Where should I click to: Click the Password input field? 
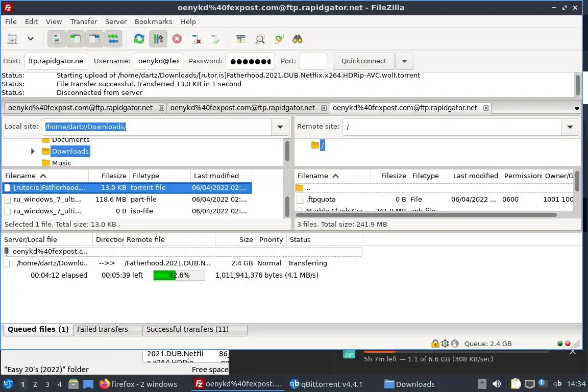(250, 61)
